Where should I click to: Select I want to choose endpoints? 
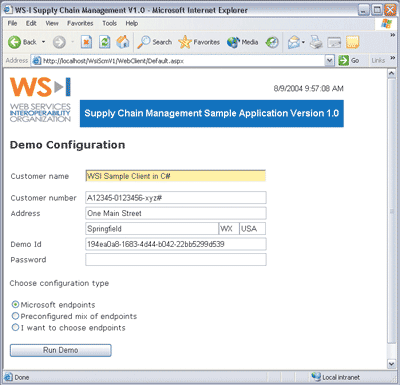click(15, 327)
